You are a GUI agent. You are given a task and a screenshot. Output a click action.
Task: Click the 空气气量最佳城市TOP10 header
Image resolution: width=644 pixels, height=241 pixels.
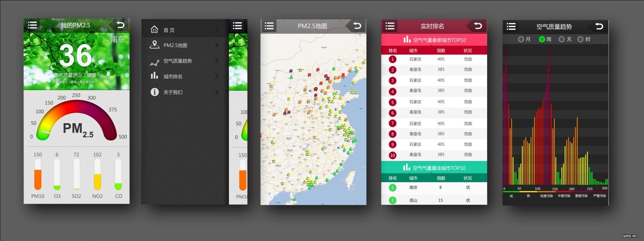coord(434,168)
